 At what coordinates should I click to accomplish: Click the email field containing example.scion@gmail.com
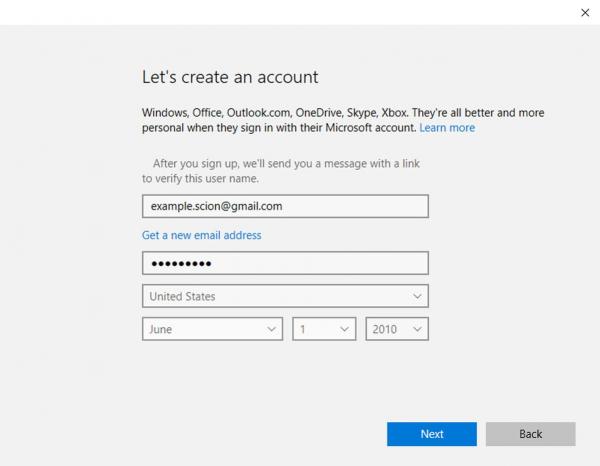[285, 205]
